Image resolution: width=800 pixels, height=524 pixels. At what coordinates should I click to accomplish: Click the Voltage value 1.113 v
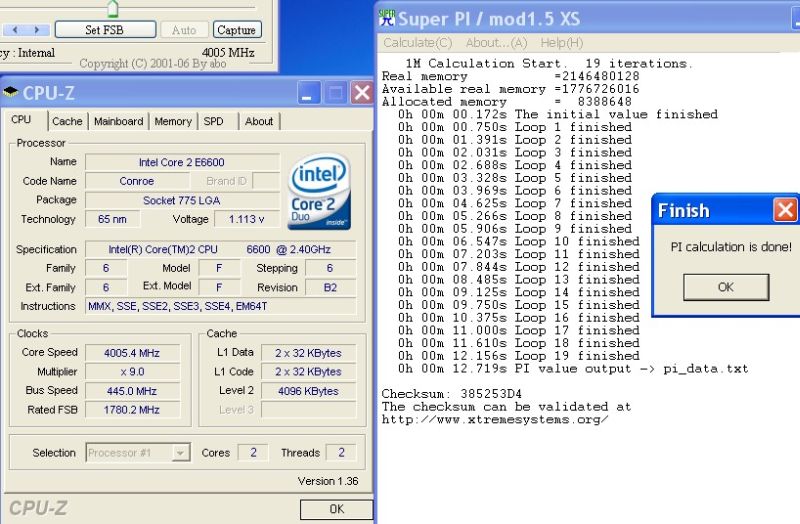(x=246, y=219)
